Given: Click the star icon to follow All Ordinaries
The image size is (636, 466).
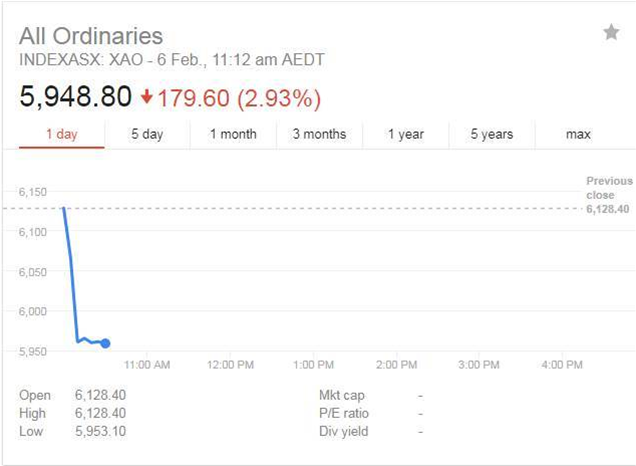Looking at the screenshot, I should click(x=611, y=32).
